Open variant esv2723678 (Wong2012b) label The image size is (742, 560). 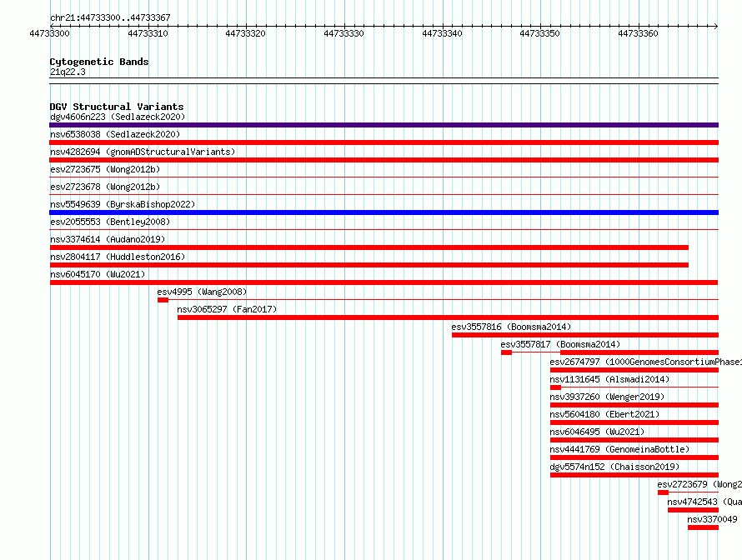pos(105,187)
